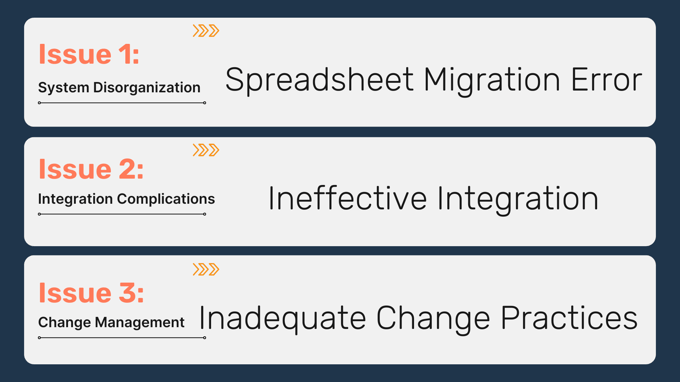Click the divider line under Integration Complications
This screenshot has height=382, width=680.
click(122, 214)
